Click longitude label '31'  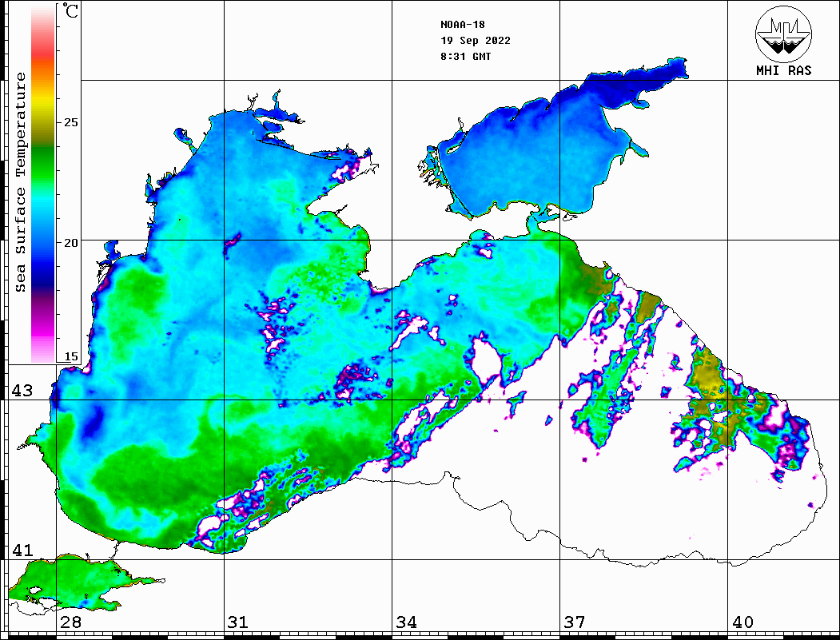coord(238,622)
